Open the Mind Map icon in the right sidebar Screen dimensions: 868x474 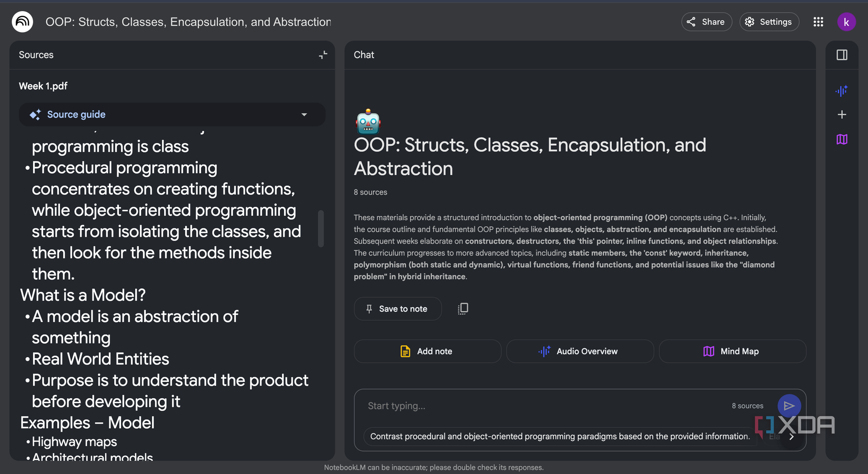pos(842,139)
